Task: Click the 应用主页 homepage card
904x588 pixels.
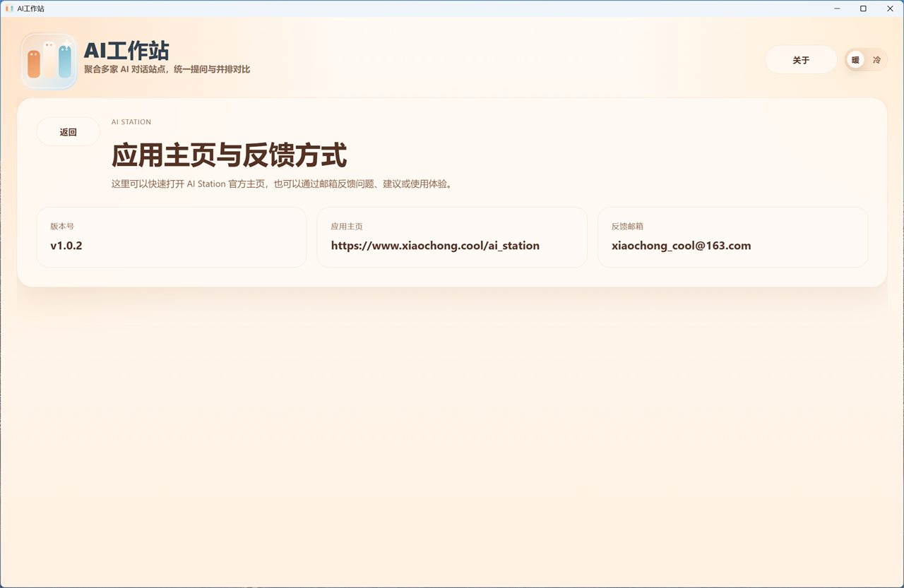Action: coord(452,237)
